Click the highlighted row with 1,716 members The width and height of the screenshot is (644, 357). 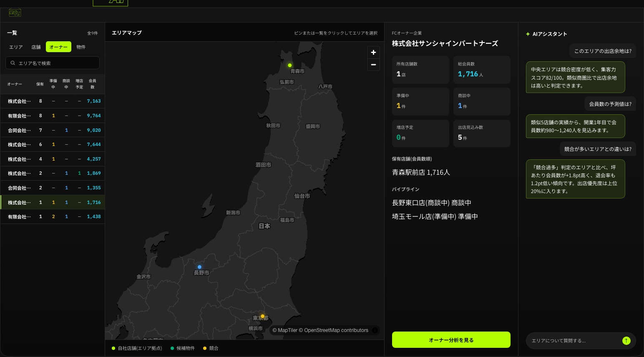(x=53, y=202)
